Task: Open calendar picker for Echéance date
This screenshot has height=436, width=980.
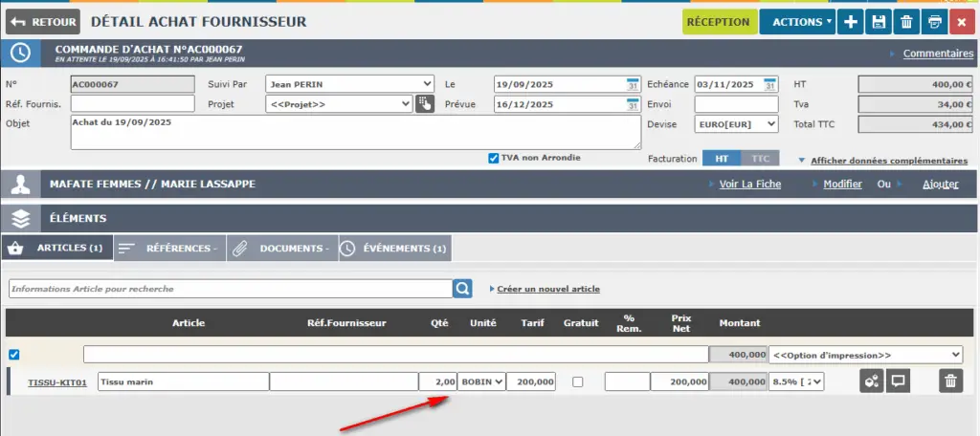Action: point(770,84)
